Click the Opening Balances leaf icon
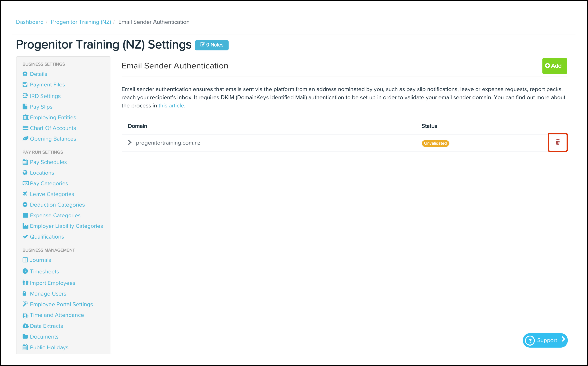This screenshot has width=588, height=366. click(x=25, y=139)
